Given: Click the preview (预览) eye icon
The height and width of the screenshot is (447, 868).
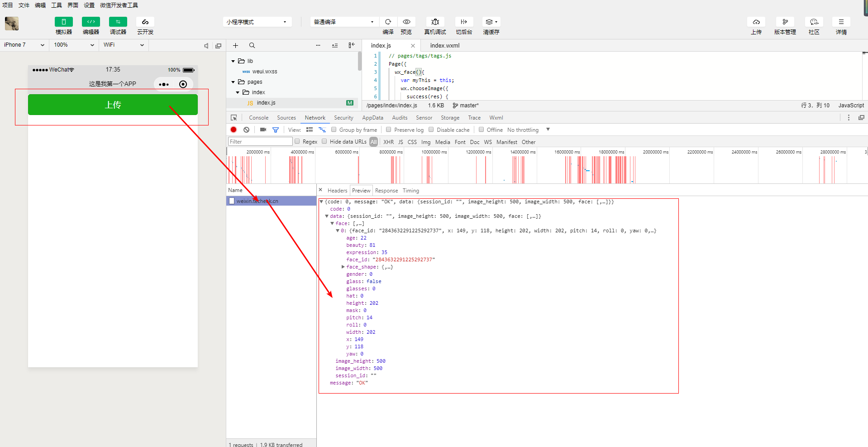Looking at the screenshot, I should (406, 22).
